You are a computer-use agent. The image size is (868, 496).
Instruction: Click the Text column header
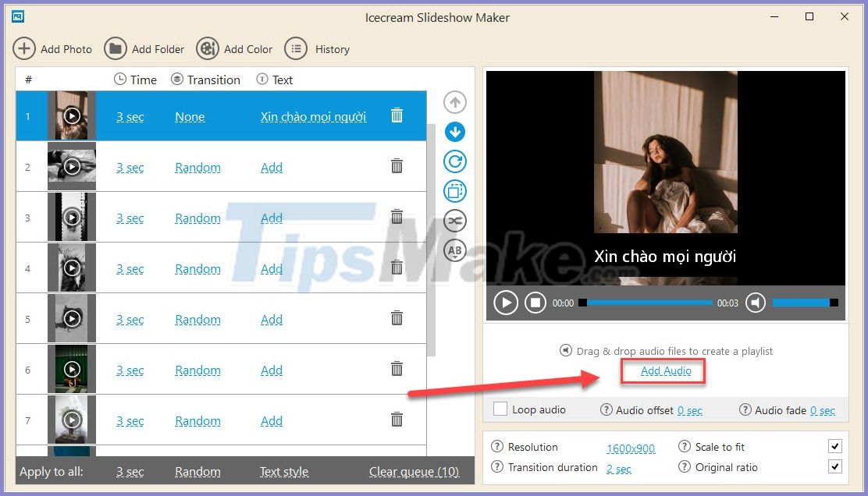pos(283,79)
